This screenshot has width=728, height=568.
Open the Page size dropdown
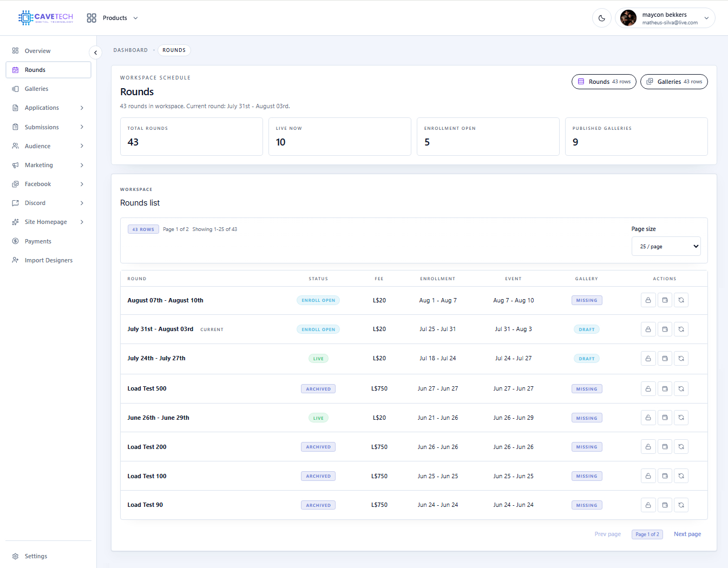point(666,246)
